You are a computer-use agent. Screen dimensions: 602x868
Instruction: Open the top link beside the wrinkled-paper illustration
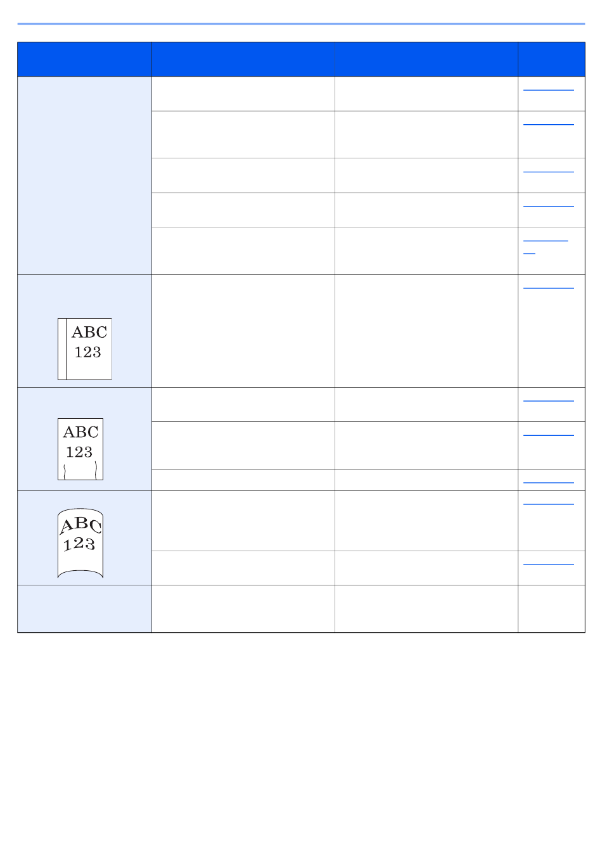click(x=548, y=400)
